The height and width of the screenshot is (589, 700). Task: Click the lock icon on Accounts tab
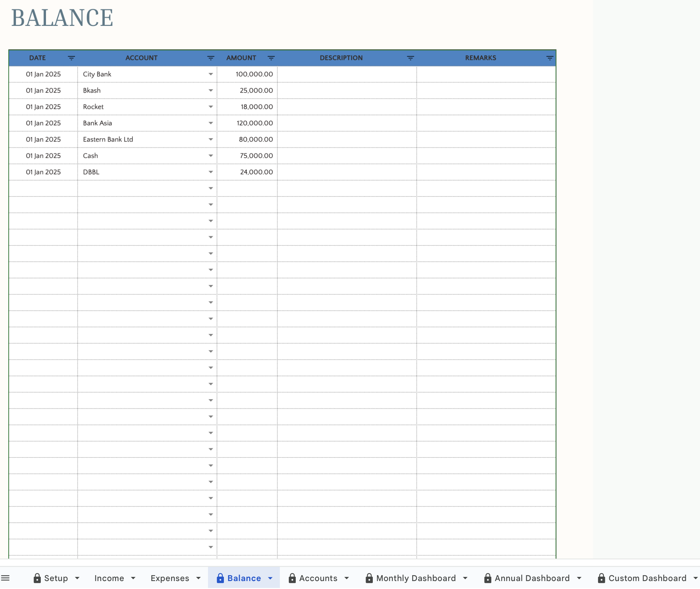point(292,578)
